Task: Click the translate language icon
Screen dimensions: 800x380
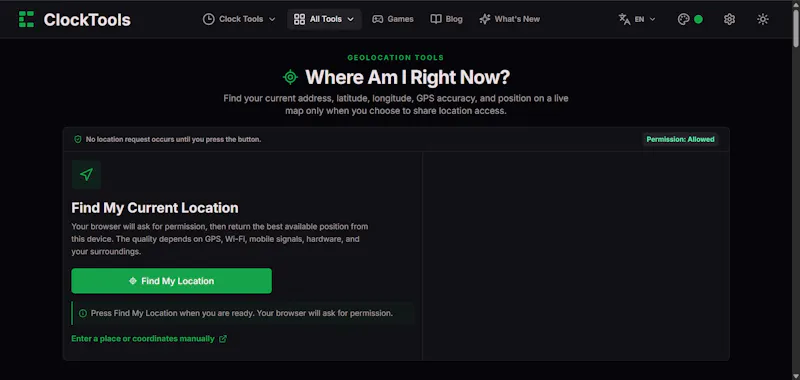Action: click(624, 19)
